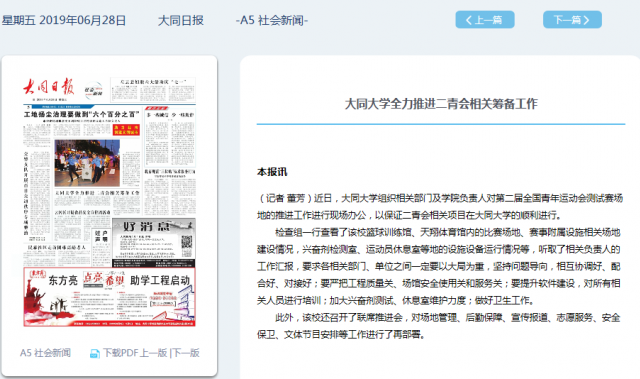This screenshot has width=640, height=379.
Task: Select the 好消息 advertisement block on the page
Action: click(x=153, y=243)
